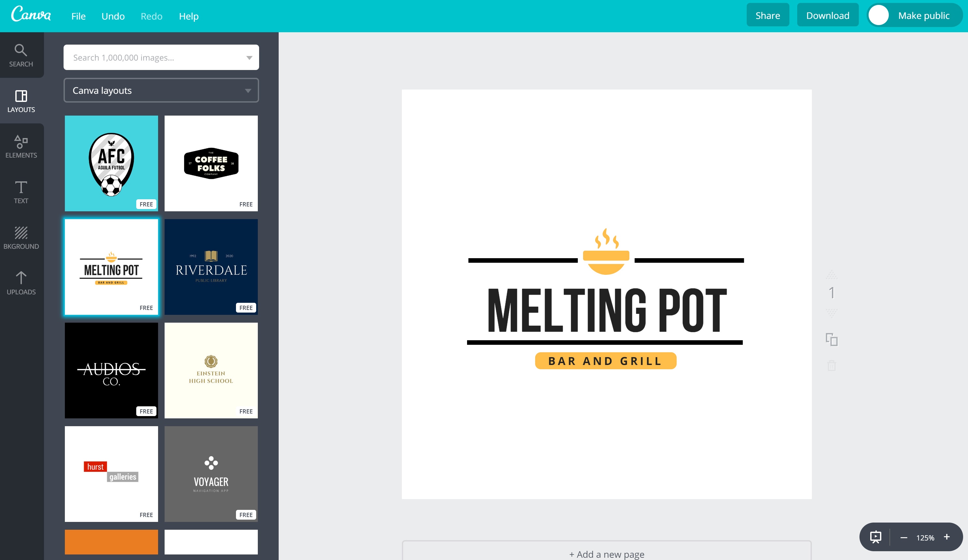Enable full-screen presentation mode toggle

coord(877,537)
